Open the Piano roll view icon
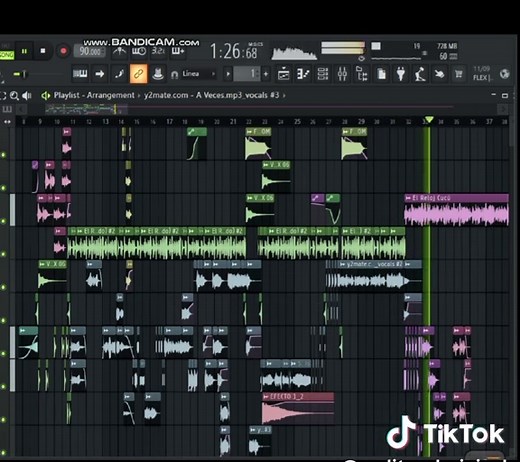 tap(303, 74)
